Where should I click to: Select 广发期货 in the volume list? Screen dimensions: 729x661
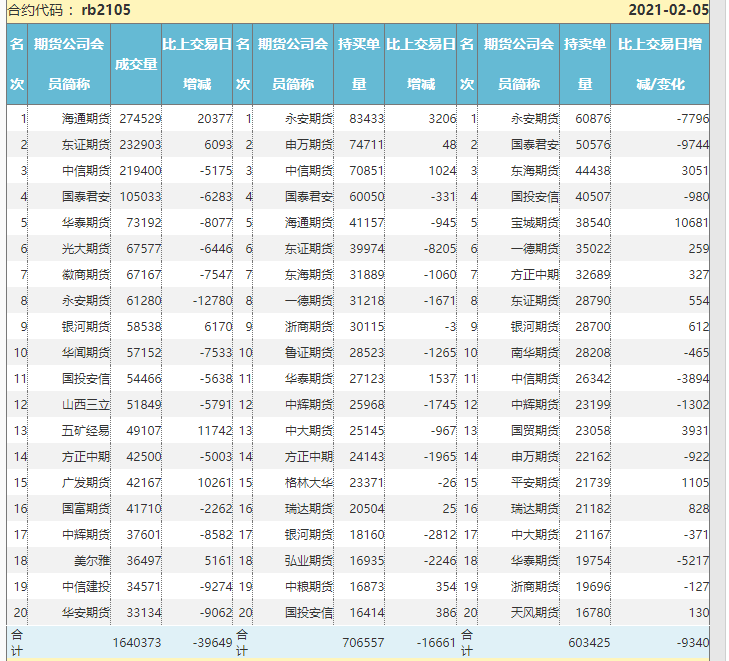click(86, 483)
